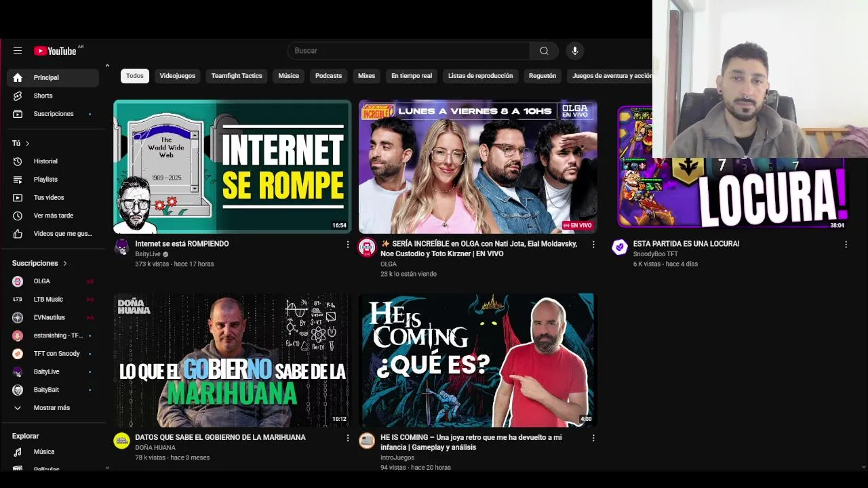The height and width of the screenshot is (488, 868).
Task: Click into the Buscar search field
Action: pyautogui.click(x=409, y=51)
